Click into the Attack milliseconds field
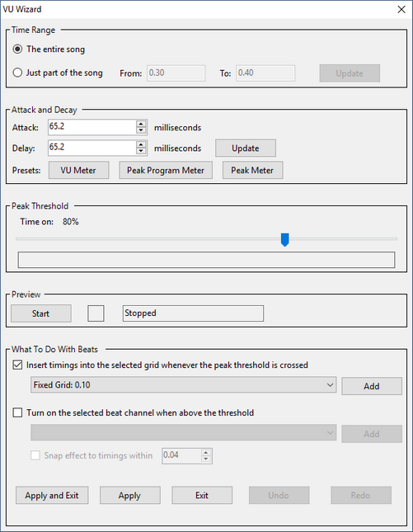The width and height of the screenshot is (413, 532). tap(92, 127)
